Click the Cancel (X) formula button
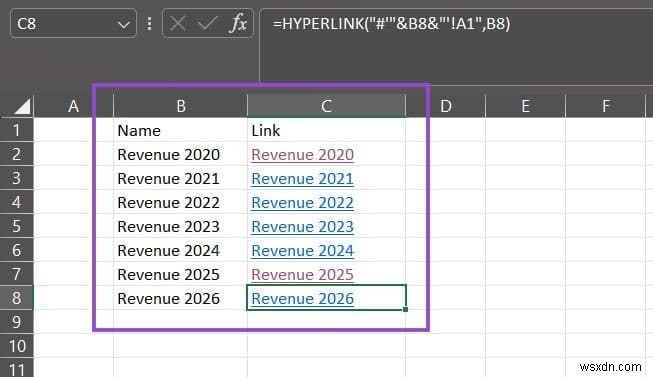This screenshot has height=377, width=653. pos(178,24)
